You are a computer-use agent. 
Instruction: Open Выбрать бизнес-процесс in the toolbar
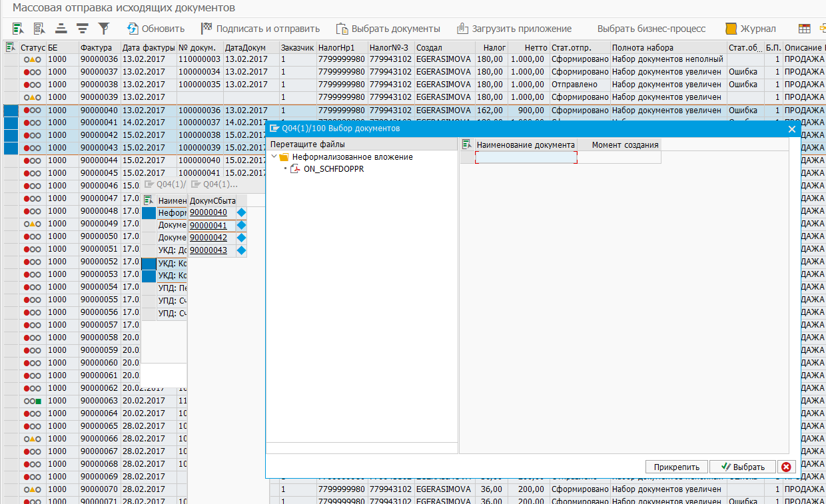pyautogui.click(x=651, y=29)
